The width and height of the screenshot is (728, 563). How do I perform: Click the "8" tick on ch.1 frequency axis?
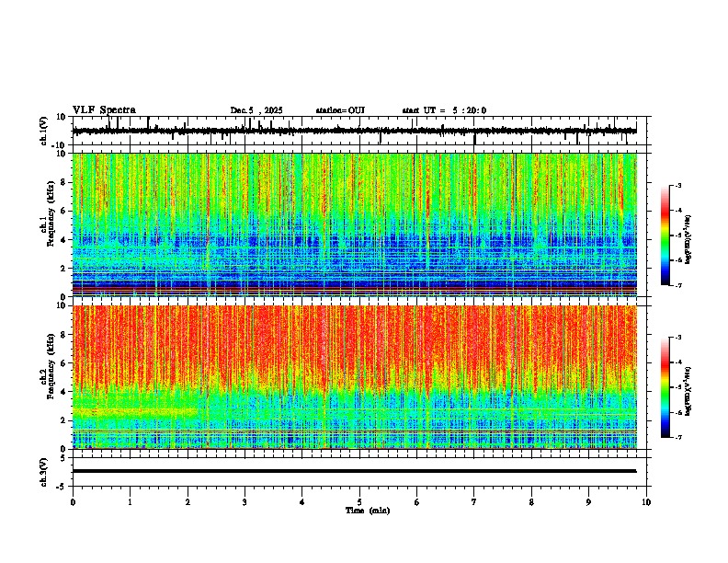coord(63,182)
